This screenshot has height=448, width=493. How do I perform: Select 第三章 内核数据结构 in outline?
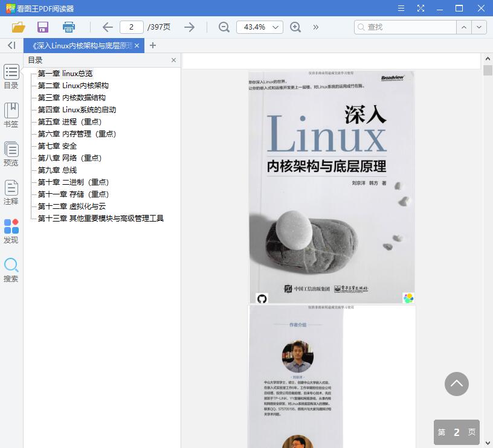coord(72,98)
